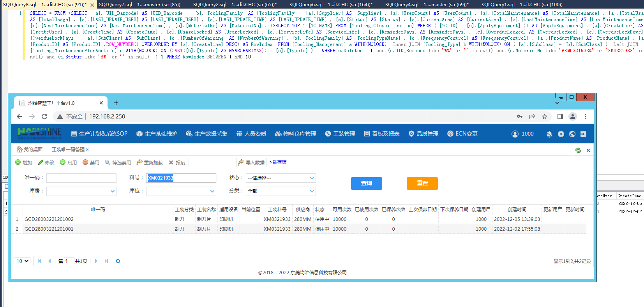Click the orange 重置 reset button

click(422, 183)
